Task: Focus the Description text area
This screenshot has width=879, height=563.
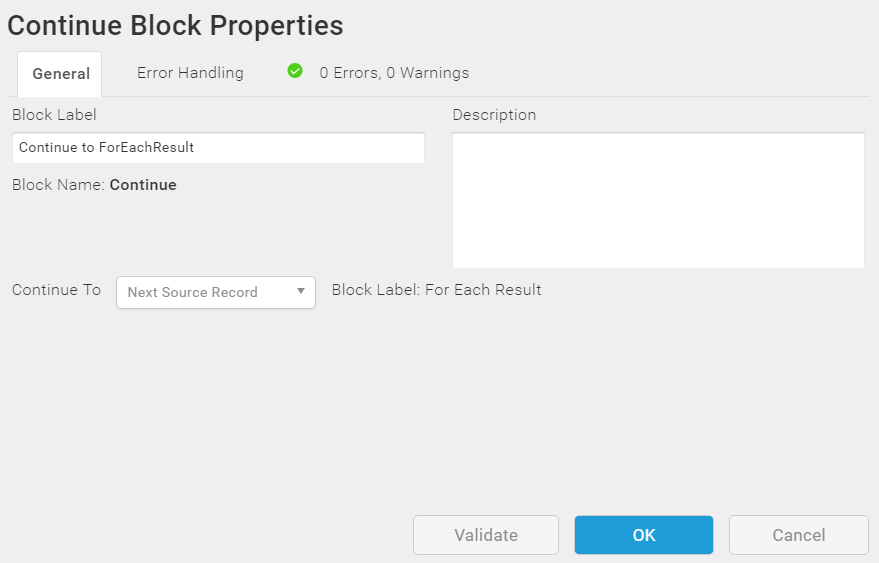Action: (x=658, y=201)
